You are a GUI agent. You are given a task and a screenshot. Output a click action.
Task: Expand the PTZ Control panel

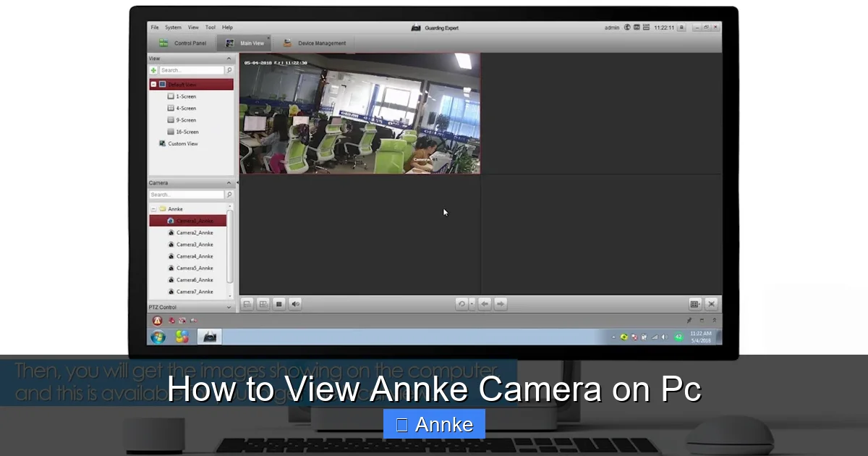229,308
